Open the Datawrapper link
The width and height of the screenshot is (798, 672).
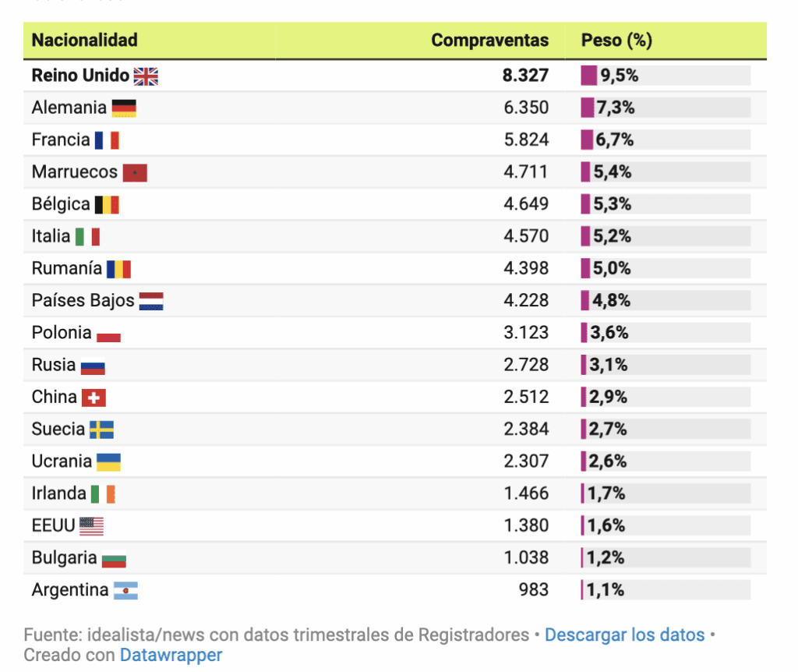(x=171, y=655)
